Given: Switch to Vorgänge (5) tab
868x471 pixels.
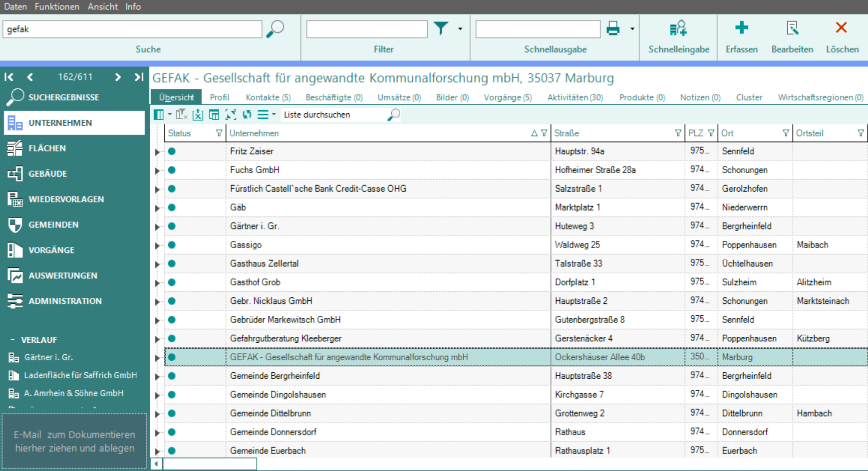Looking at the screenshot, I should tap(508, 97).
